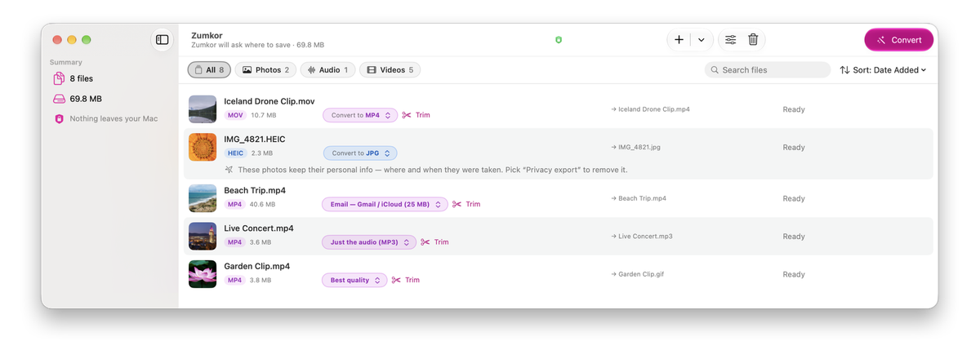Image resolution: width=980 pixels, height=359 pixels.
Task: Click the Summary sidebar heading
Action: [x=65, y=62]
